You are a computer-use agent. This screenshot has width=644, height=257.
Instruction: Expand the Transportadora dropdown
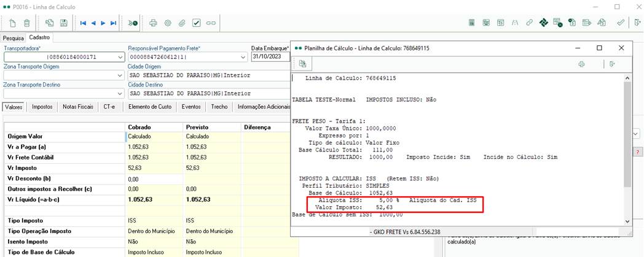tap(120, 57)
